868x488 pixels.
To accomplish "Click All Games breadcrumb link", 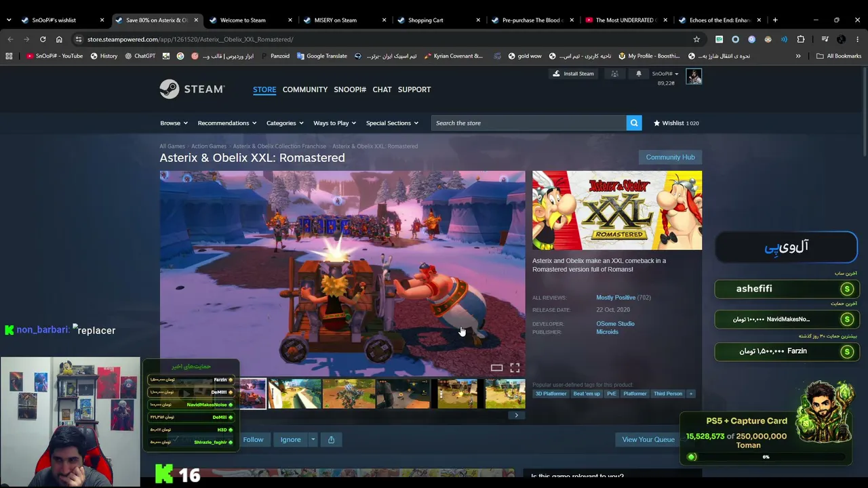I will pos(172,146).
